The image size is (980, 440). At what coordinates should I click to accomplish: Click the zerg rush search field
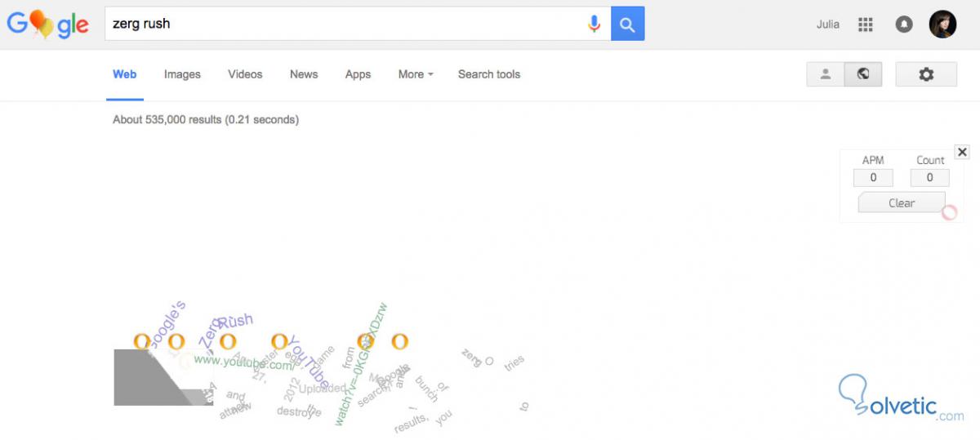tap(343, 24)
